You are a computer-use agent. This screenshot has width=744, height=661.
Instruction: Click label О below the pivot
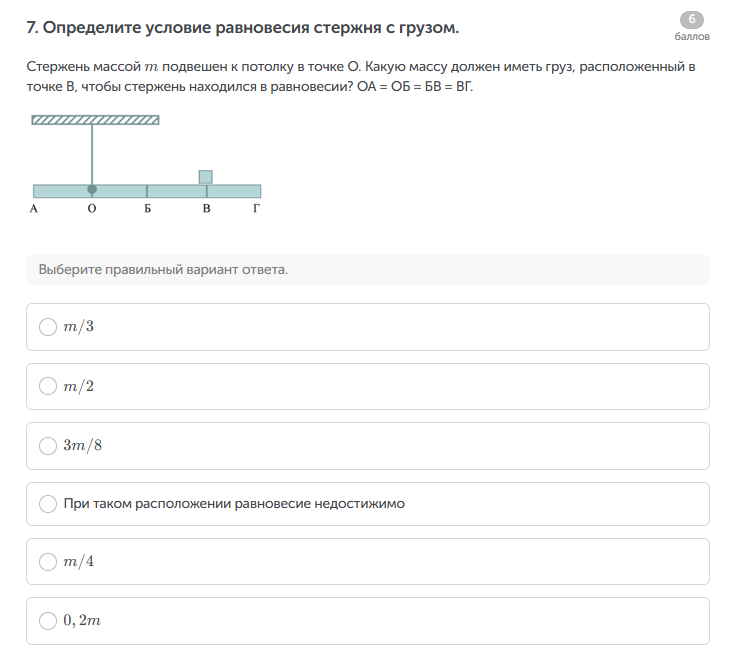point(92,209)
